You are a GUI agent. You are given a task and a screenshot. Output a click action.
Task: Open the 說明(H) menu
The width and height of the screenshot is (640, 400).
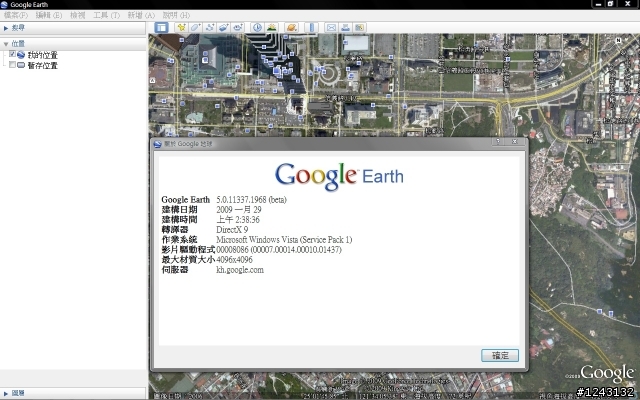point(176,15)
